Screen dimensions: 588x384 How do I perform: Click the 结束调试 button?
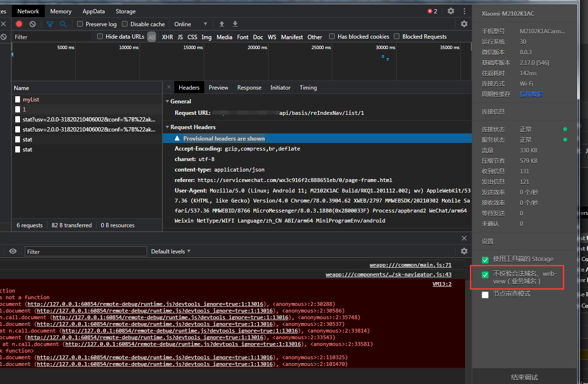click(x=525, y=377)
